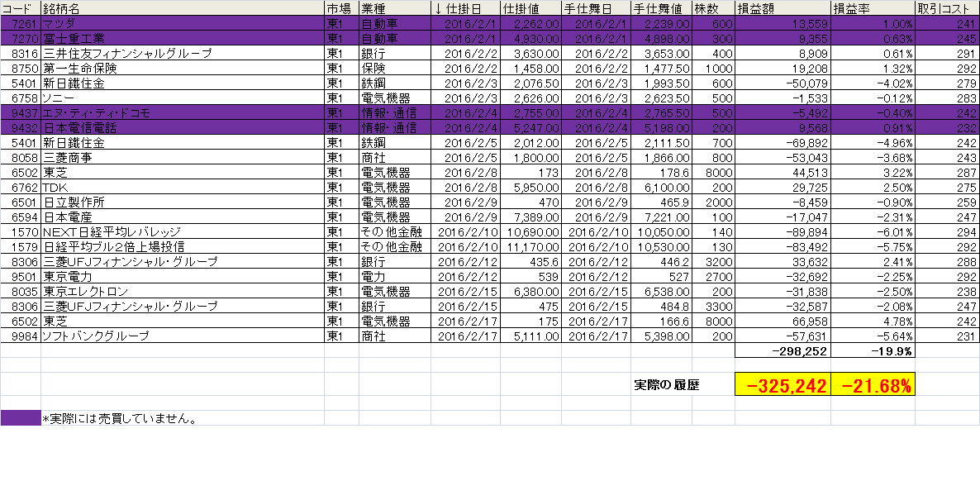
Task: Click trading cost 231 cell
Action: [x=947, y=336]
